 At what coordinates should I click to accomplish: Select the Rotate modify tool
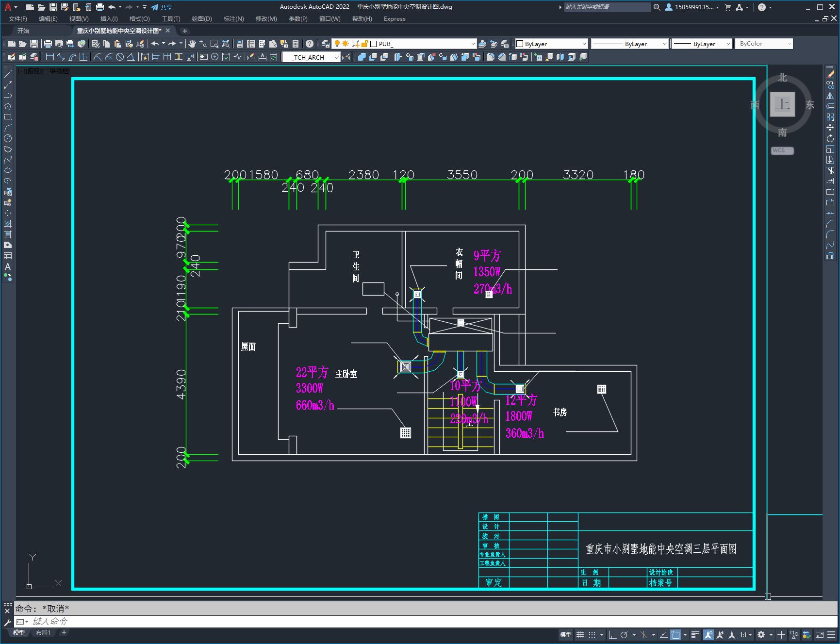coord(830,138)
